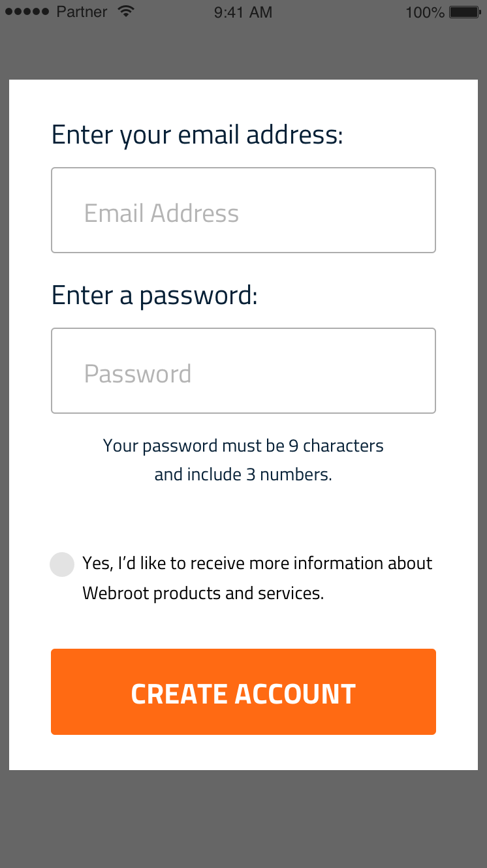Viewport: 487px width, 868px height.
Task: Focus the Password input field
Action: click(x=243, y=371)
